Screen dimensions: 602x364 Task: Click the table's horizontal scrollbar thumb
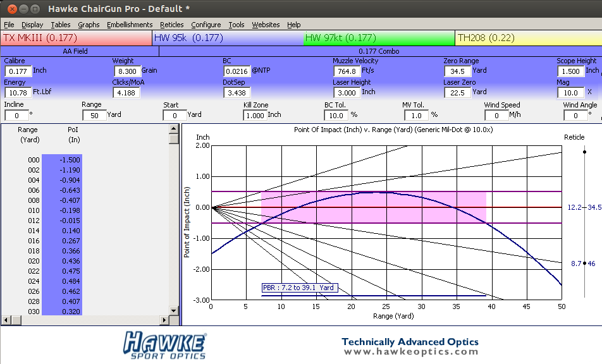[16, 320]
